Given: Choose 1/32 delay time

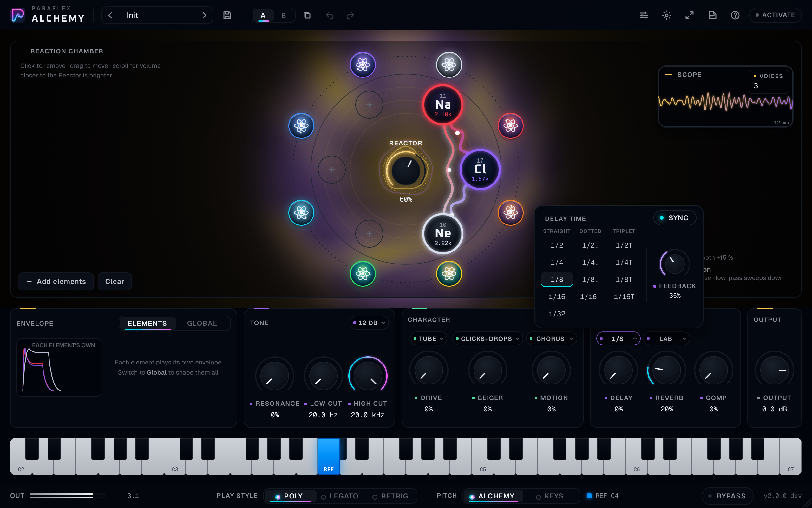Looking at the screenshot, I should (x=557, y=313).
